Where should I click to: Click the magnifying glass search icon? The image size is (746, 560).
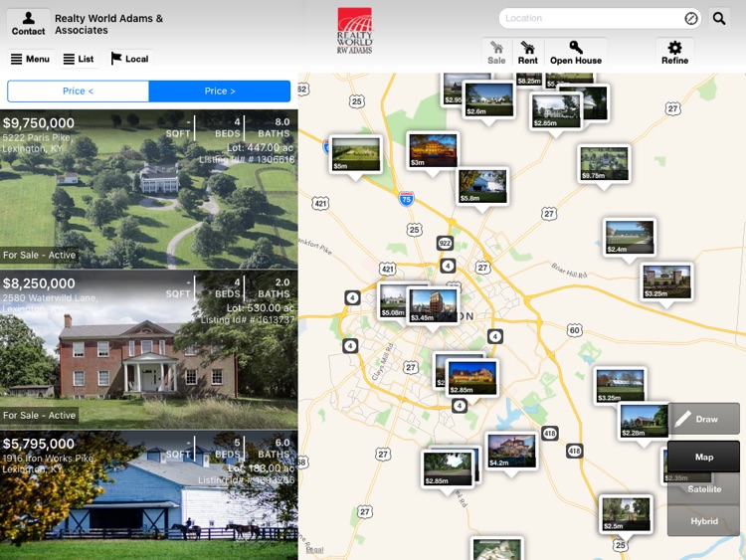click(x=719, y=19)
